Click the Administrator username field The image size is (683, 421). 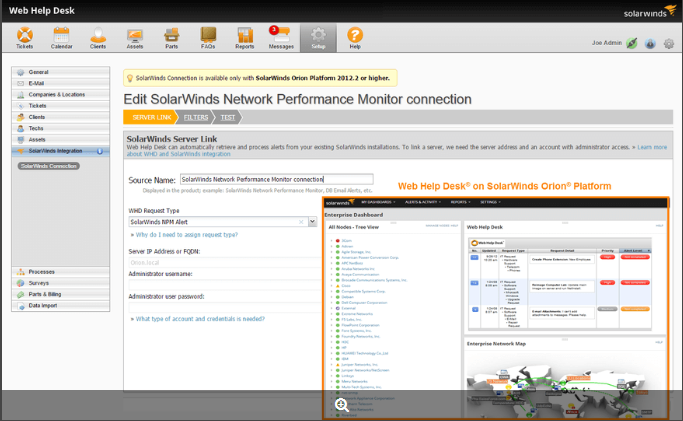click(225, 285)
